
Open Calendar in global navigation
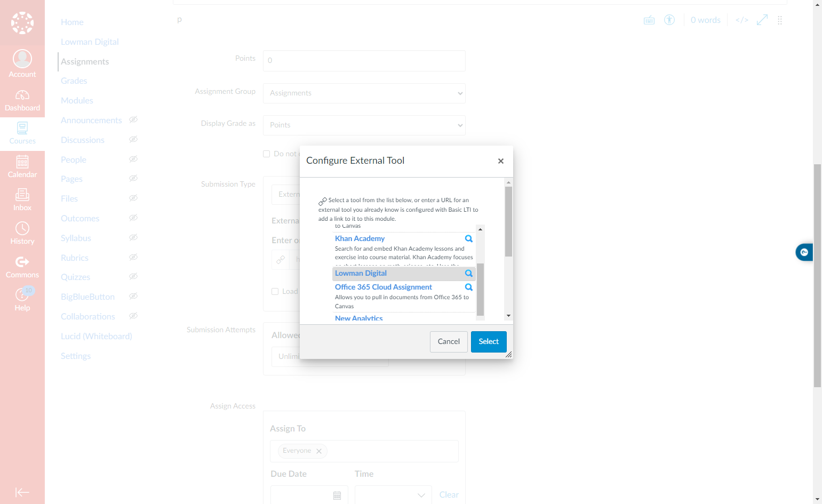pyautogui.click(x=22, y=167)
